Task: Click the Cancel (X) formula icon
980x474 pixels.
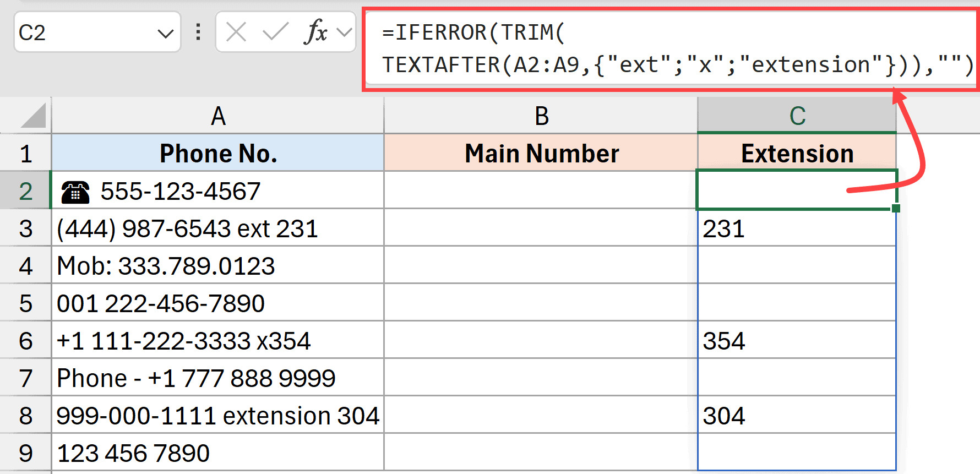Action: point(236,32)
